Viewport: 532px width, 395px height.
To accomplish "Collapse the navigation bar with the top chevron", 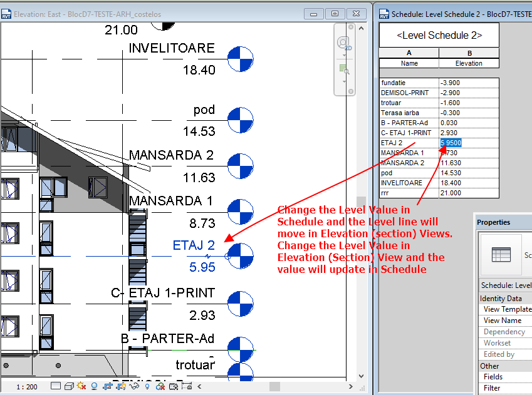I will point(362,28).
